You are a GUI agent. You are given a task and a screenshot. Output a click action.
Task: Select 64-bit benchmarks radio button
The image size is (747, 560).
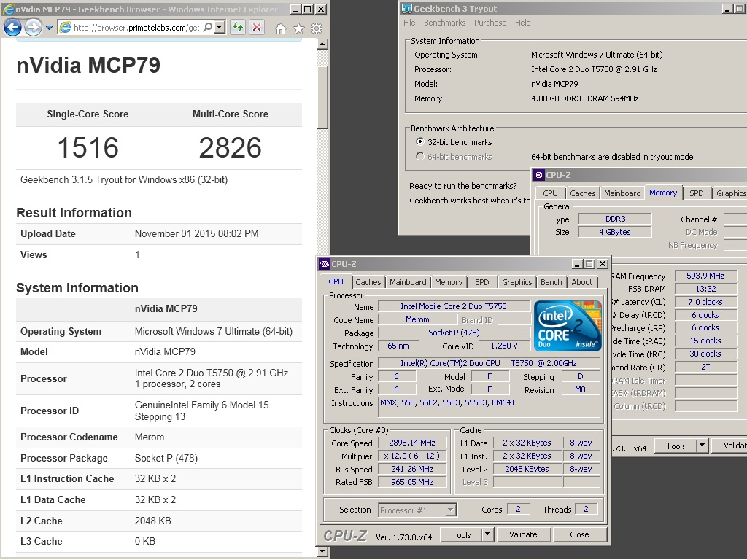tap(419, 156)
